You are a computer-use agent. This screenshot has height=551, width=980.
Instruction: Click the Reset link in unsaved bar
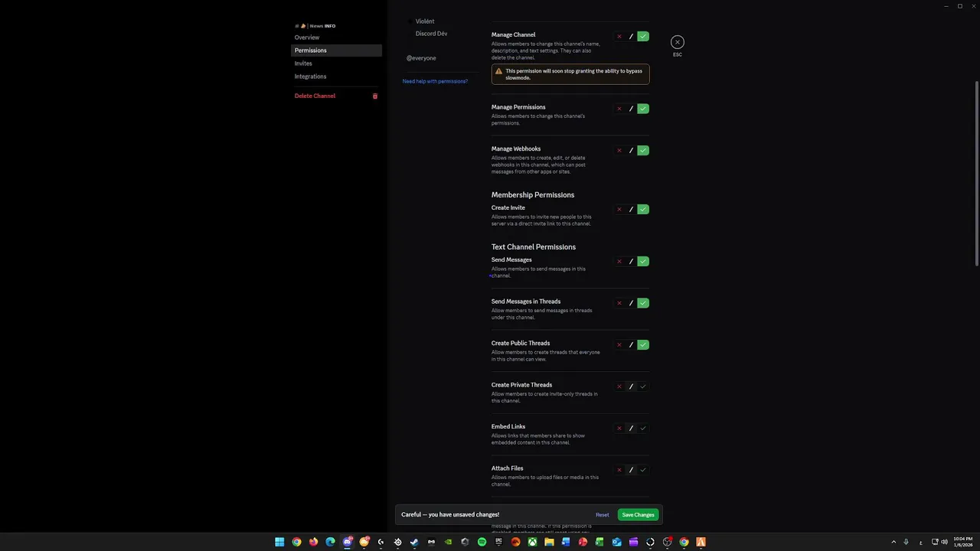point(603,515)
